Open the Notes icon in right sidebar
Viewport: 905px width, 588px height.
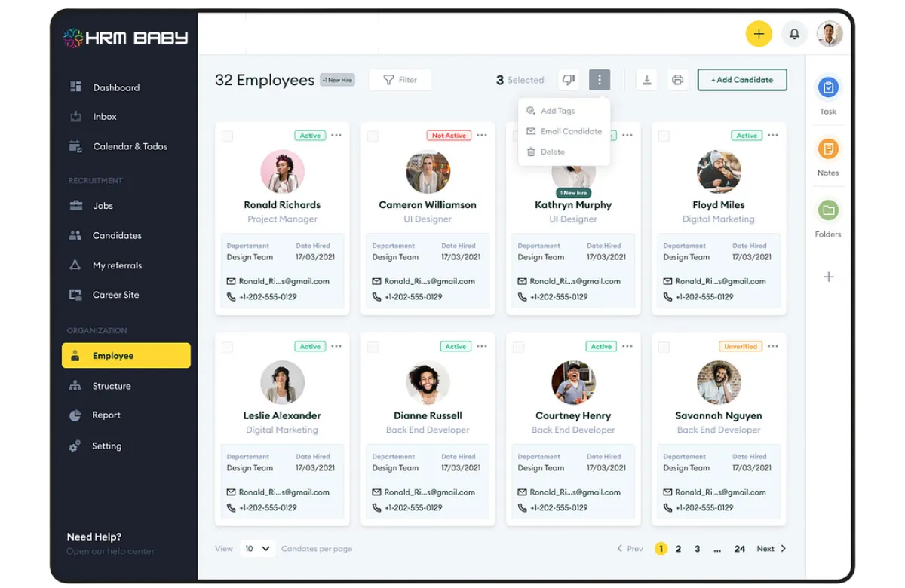coord(828,149)
